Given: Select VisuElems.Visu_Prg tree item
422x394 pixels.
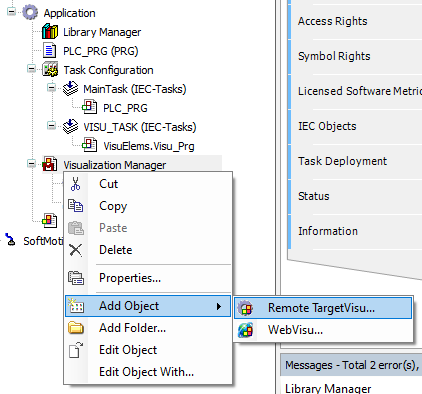Looking at the screenshot, I should point(149,146).
